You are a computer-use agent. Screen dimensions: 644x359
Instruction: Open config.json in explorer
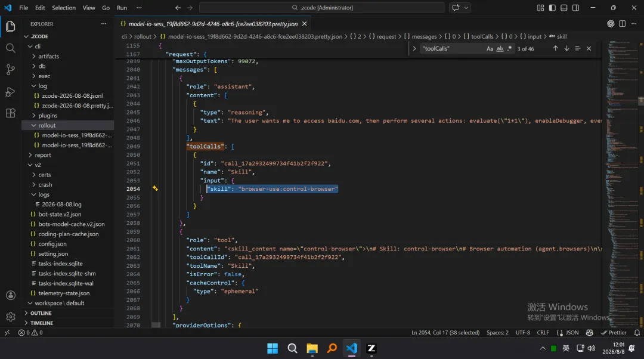pos(52,243)
